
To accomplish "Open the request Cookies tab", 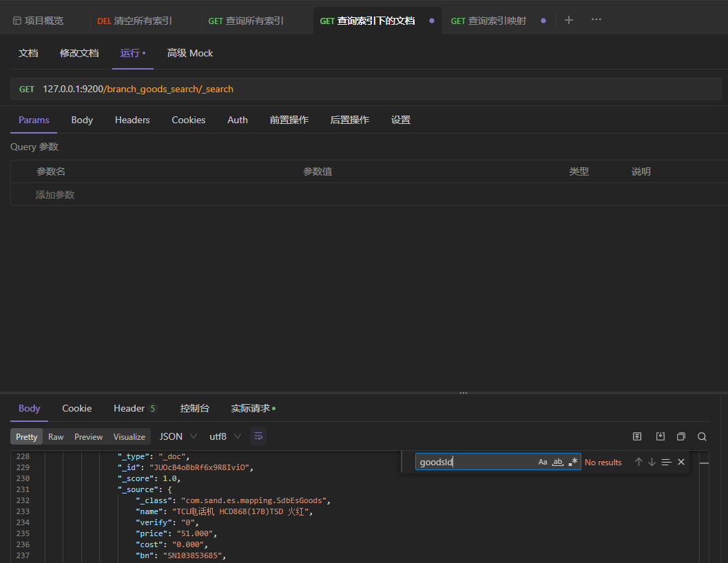I will [189, 120].
